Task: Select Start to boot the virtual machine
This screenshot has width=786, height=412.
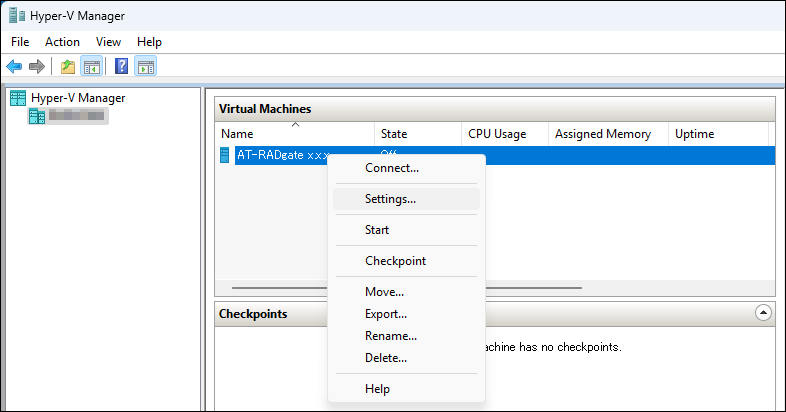Action: point(377,230)
